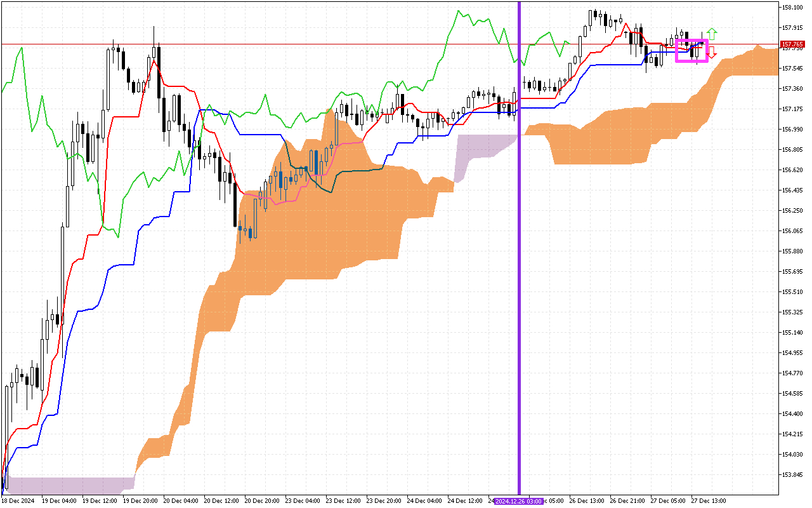Click the 157.360 price scale label
Viewport: 812px width, 508px height.
[x=792, y=89]
